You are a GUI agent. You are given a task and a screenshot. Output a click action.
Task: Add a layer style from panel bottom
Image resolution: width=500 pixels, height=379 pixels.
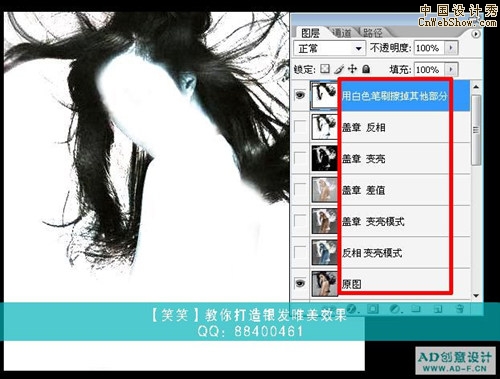click(353, 309)
